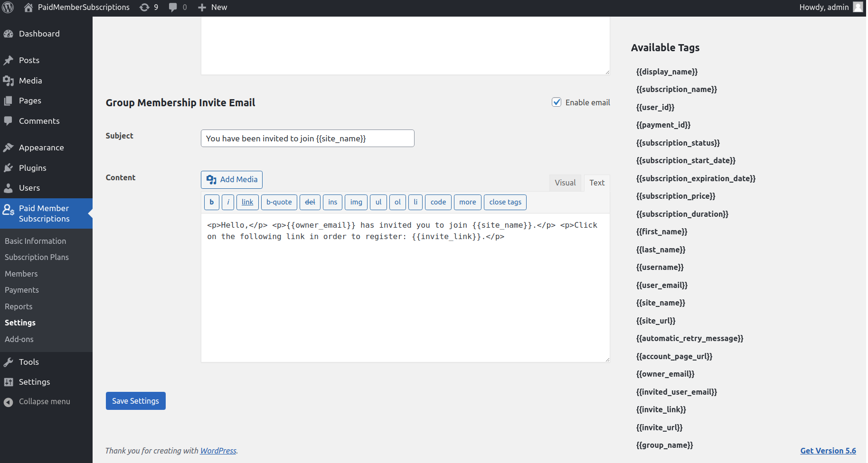Click the Users person icon
This screenshot has width=868, height=463.
point(9,188)
